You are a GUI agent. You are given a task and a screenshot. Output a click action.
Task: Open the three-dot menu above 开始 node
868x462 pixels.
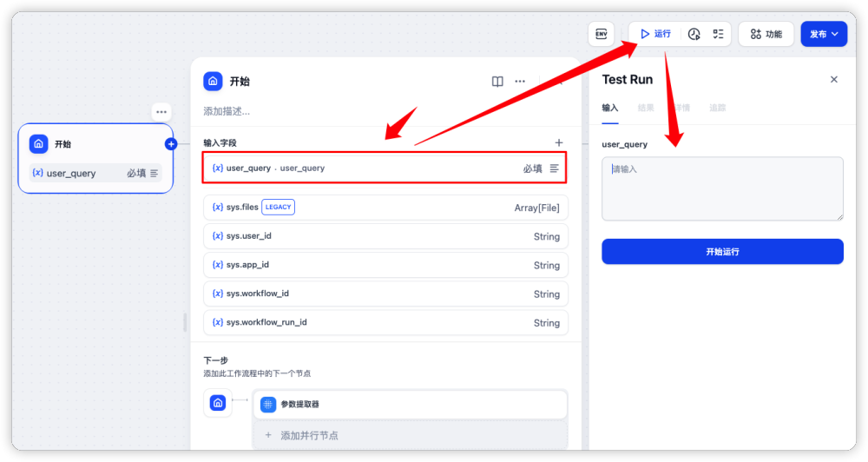(x=161, y=112)
